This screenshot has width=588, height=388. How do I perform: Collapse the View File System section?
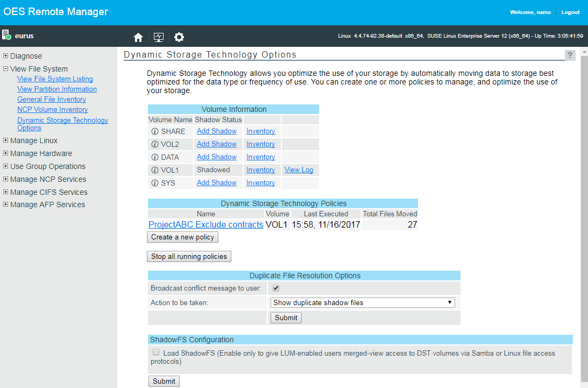tap(6, 69)
